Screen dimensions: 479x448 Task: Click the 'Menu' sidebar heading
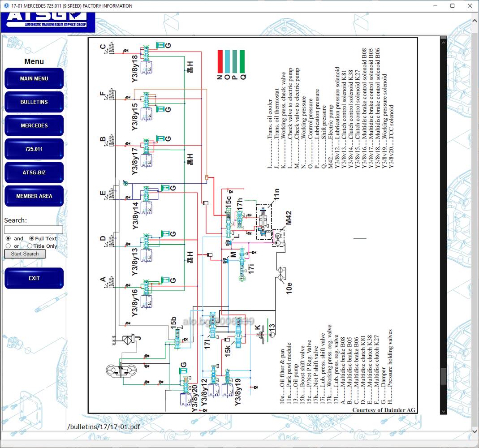coord(34,61)
